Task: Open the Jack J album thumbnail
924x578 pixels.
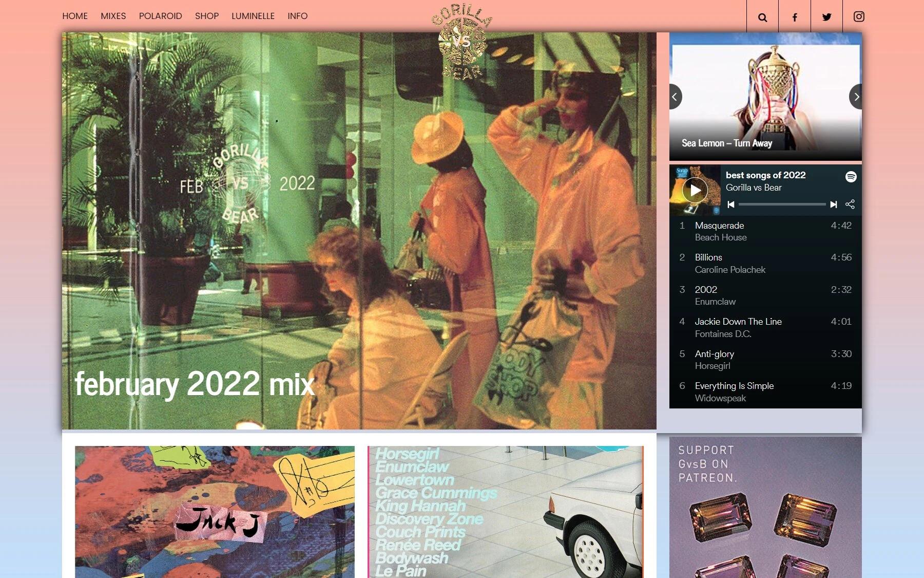Action: (215, 512)
